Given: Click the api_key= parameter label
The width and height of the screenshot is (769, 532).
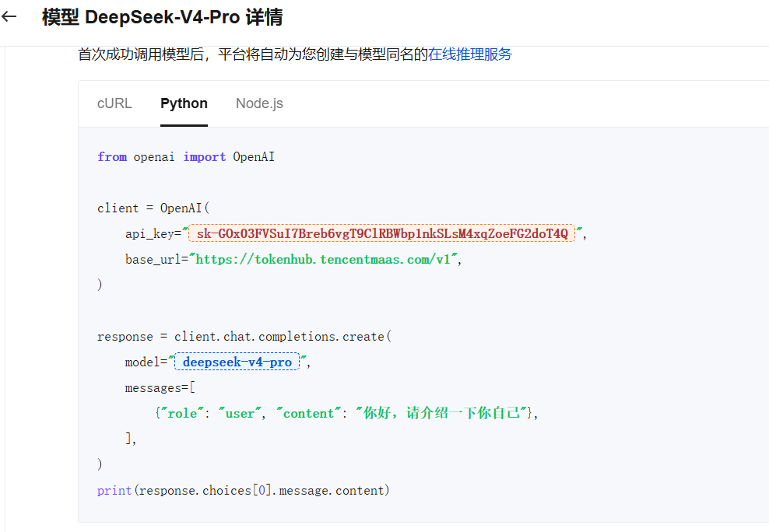Looking at the screenshot, I should point(153,233).
